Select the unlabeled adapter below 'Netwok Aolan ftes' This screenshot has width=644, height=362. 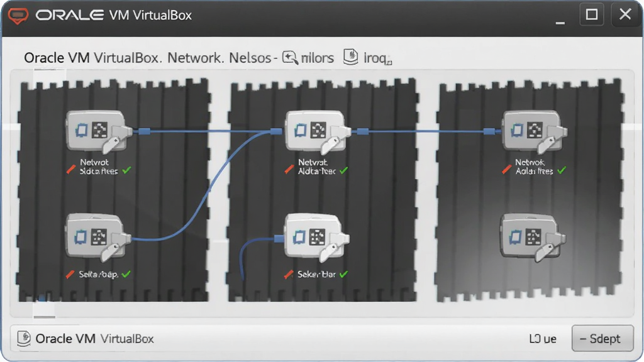(533, 237)
